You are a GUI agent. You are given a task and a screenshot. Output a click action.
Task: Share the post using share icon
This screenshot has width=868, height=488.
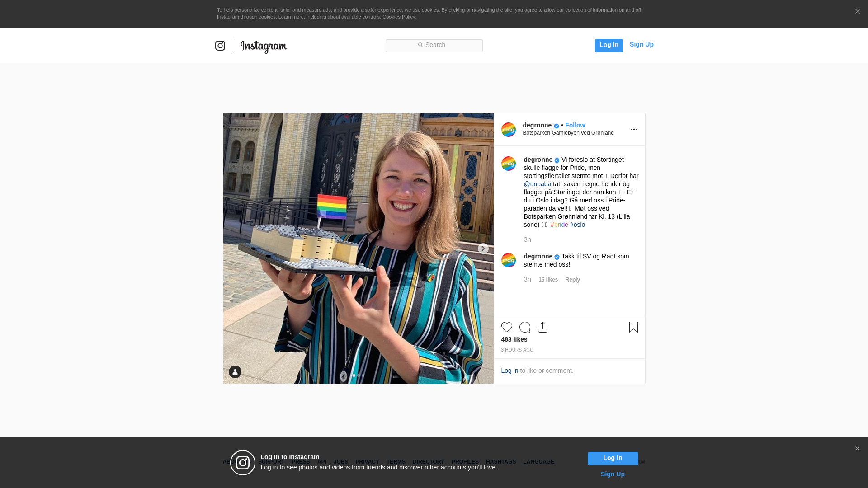tap(543, 327)
